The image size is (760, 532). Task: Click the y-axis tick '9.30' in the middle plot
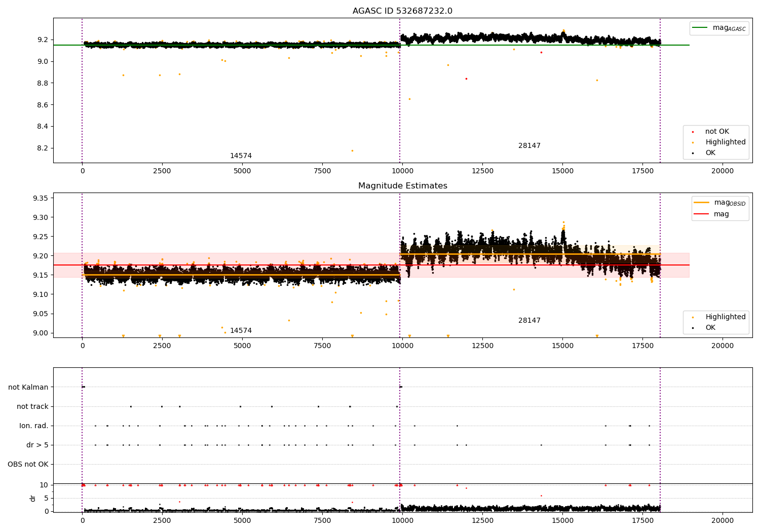click(41, 217)
